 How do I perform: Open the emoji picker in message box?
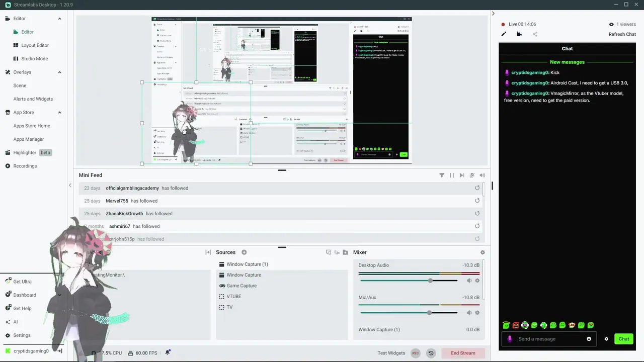click(589, 339)
